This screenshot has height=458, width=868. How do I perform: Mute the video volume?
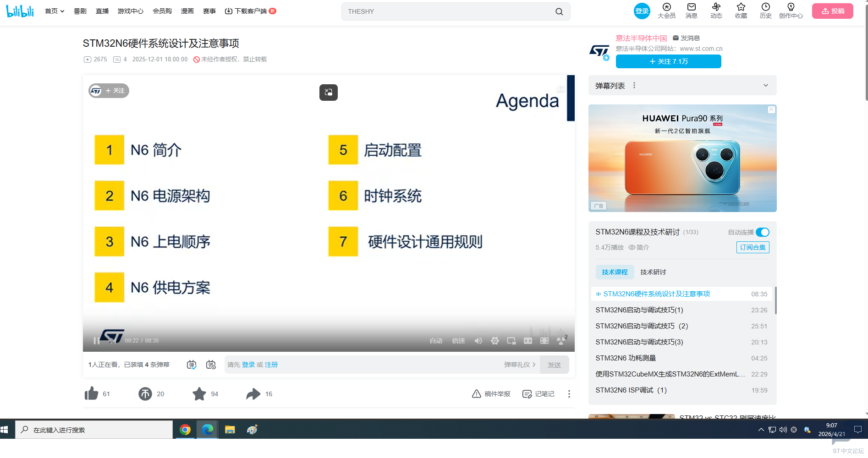478,341
